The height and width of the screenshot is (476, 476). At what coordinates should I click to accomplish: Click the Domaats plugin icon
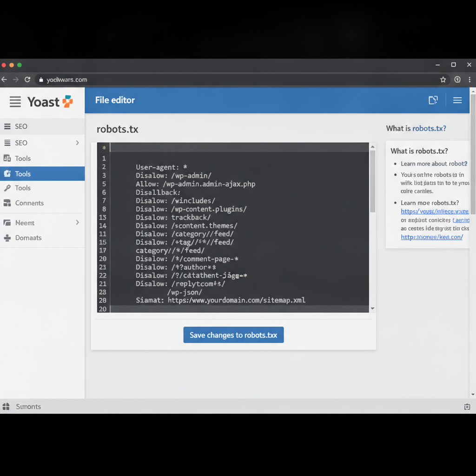tap(7, 238)
